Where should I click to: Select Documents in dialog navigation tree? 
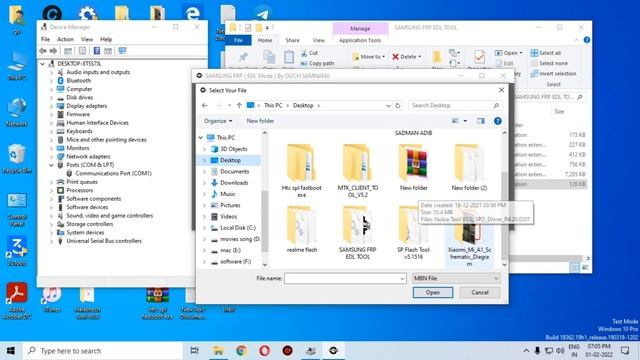click(x=234, y=171)
